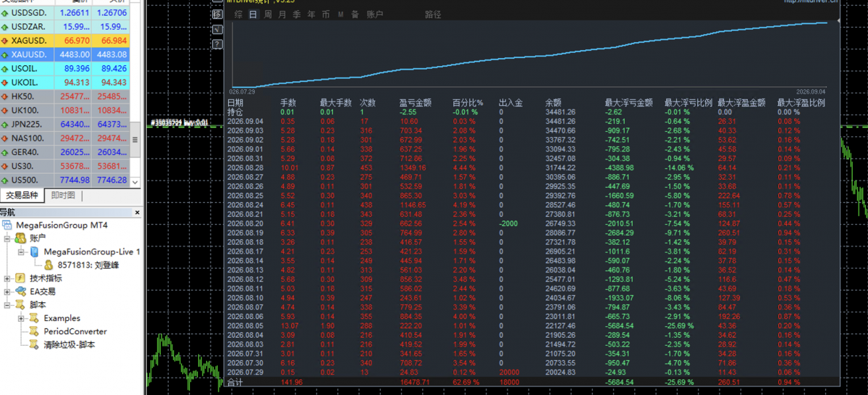Click the 脚本 scripts folder icon
868x395 pixels.
[x=20, y=304]
